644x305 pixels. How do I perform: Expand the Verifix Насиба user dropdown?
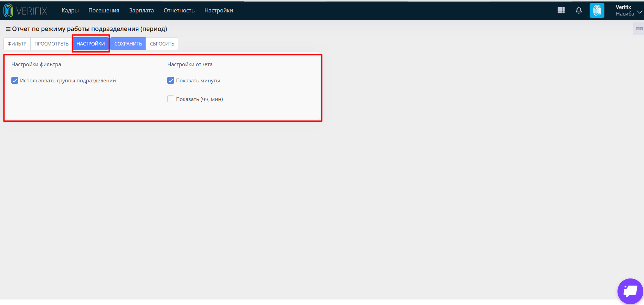point(629,10)
